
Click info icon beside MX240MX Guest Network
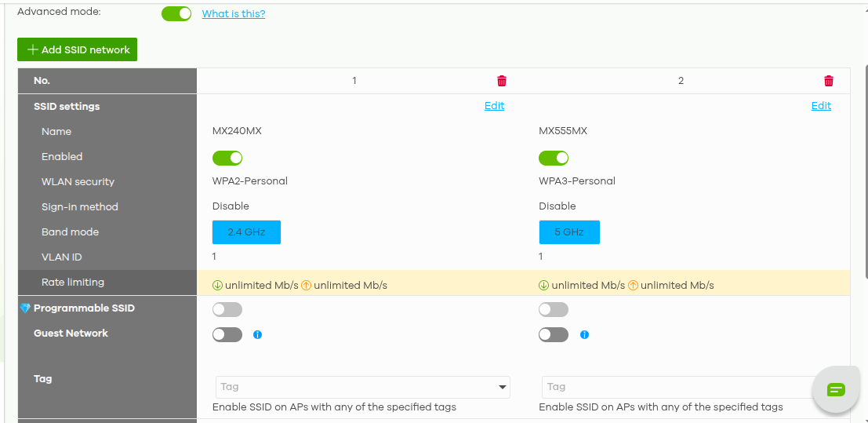click(x=257, y=335)
